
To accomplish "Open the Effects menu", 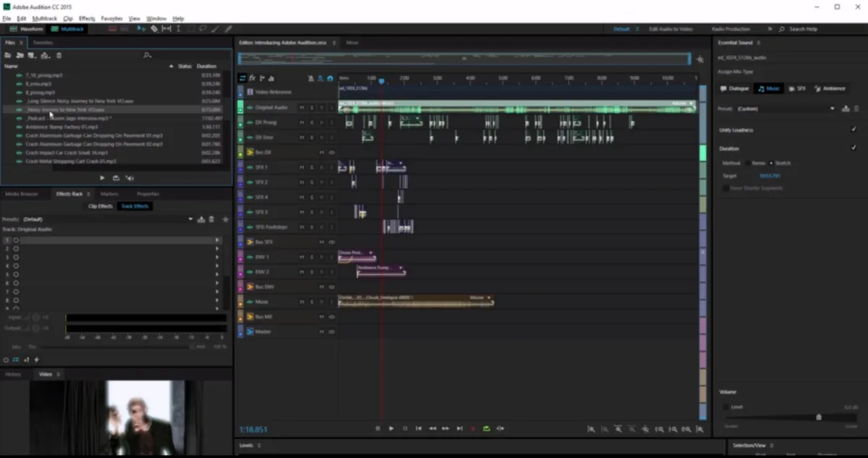I will click(87, 18).
